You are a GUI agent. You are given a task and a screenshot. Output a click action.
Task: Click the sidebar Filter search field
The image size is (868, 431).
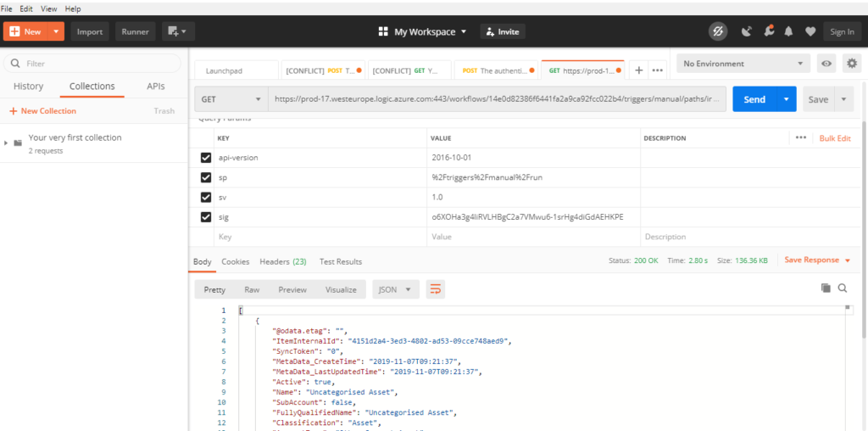click(x=92, y=64)
